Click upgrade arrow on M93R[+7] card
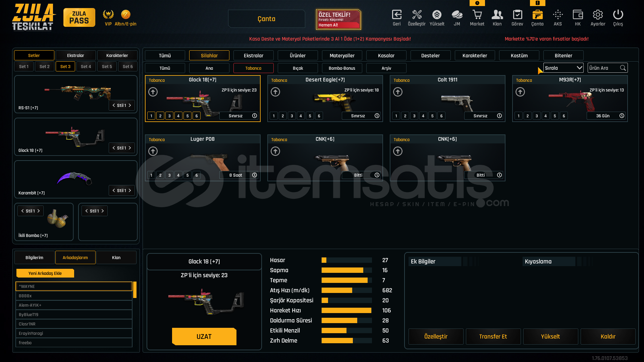Viewport: 644px width, 362px height. pos(520,92)
